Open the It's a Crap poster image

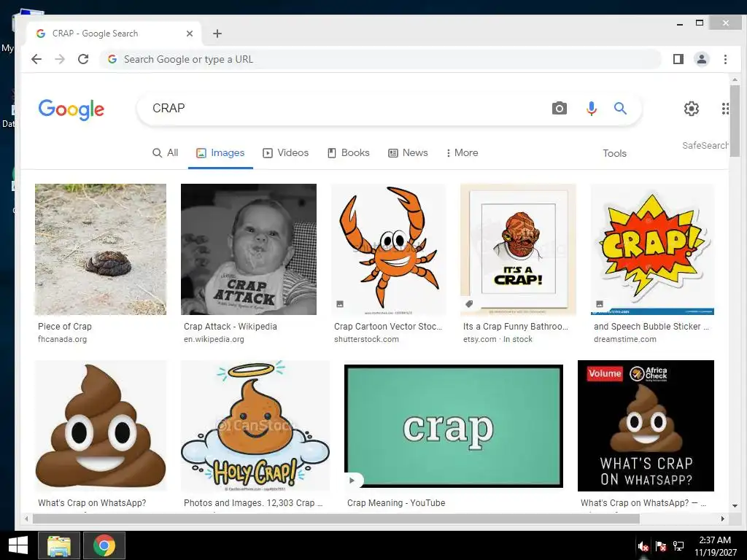[519, 249]
